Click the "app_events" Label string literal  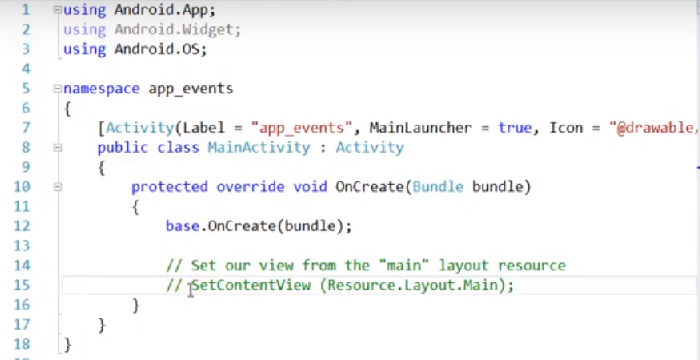tap(301, 128)
